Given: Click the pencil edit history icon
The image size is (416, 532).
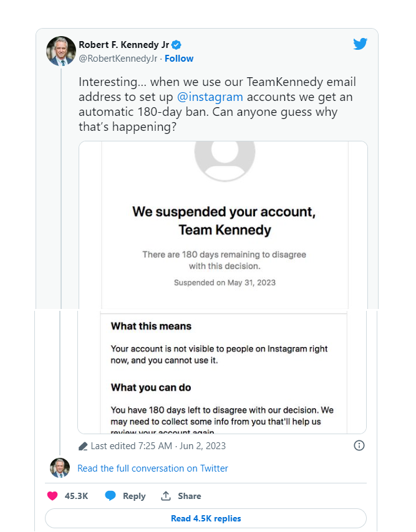Looking at the screenshot, I should pos(84,446).
